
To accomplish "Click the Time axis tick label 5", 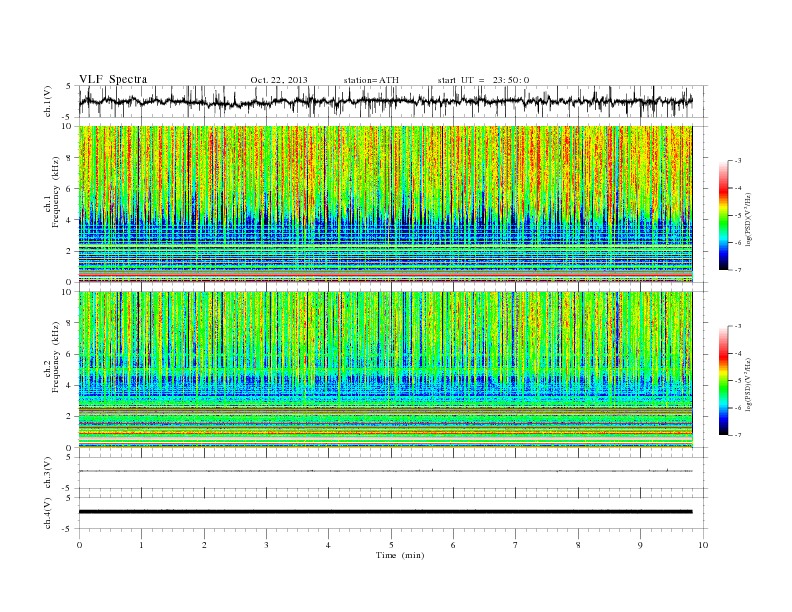I will [x=391, y=545].
